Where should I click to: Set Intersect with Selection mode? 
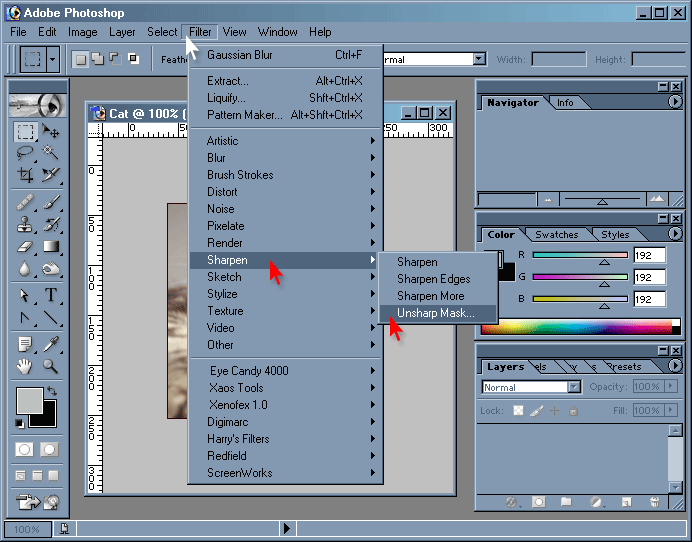click(133, 59)
